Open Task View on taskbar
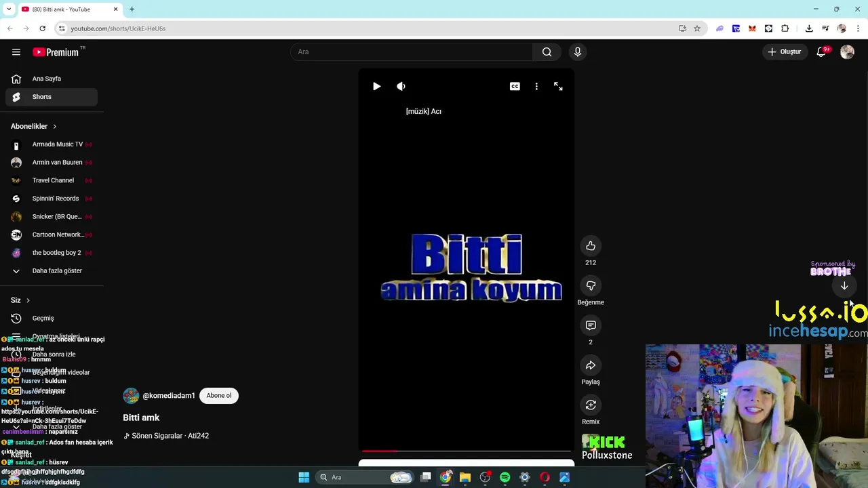This screenshot has width=868, height=488. (426, 477)
